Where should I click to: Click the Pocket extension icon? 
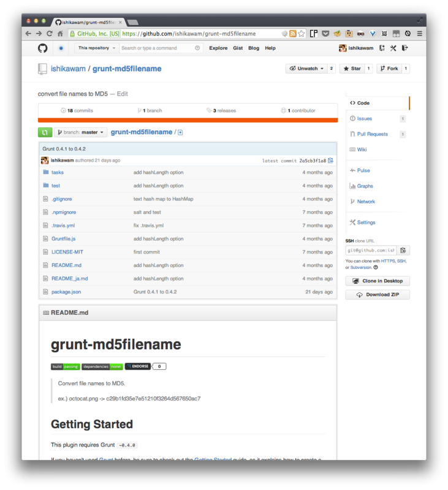[325, 34]
